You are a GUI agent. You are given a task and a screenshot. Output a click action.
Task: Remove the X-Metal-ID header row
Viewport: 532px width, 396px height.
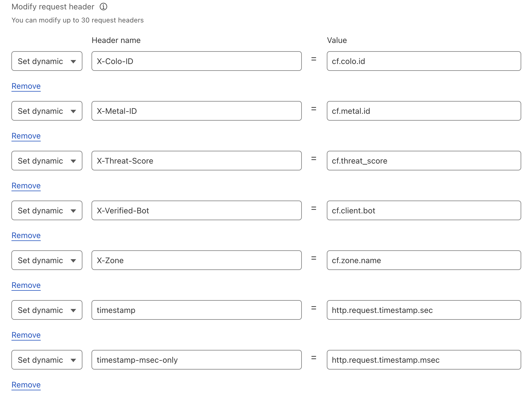[x=26, y=136]
